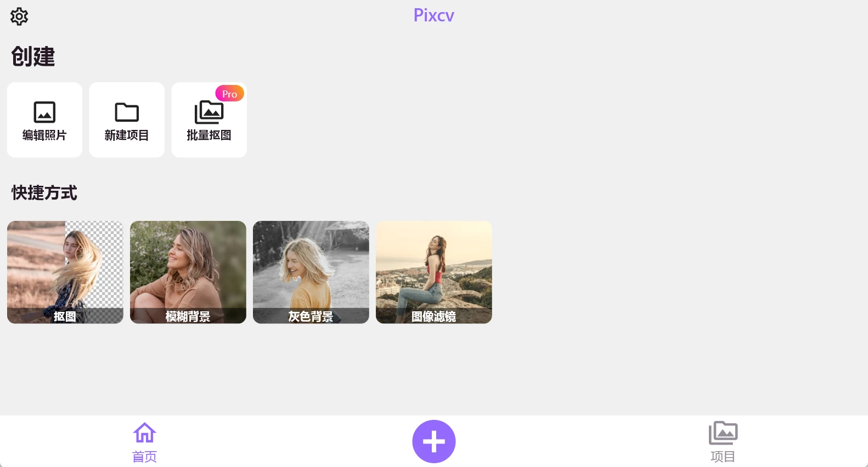This screenshot has width=868, height=467.
Task: Click the stacked images icon above 批量抠图
Action: point(209,112)
